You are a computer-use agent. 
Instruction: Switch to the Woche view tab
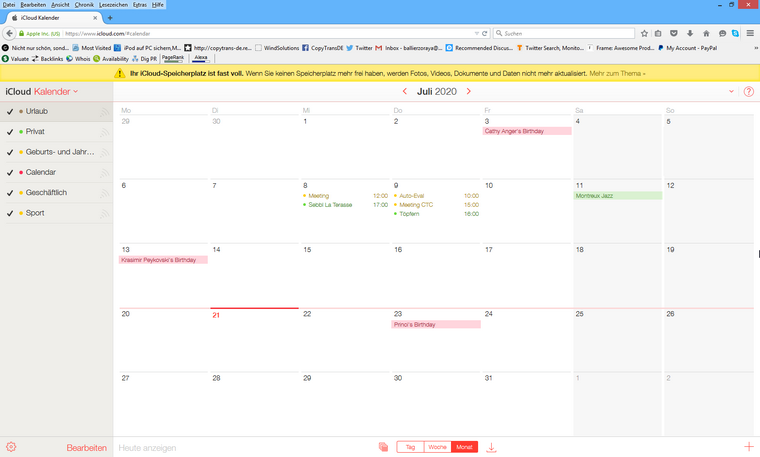tap(438, 447)
